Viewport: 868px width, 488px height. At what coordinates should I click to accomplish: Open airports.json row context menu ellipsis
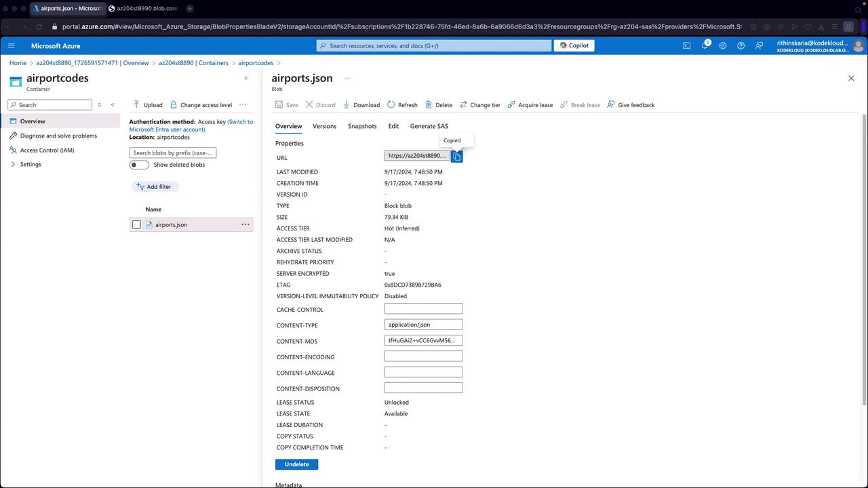(245, 224)
